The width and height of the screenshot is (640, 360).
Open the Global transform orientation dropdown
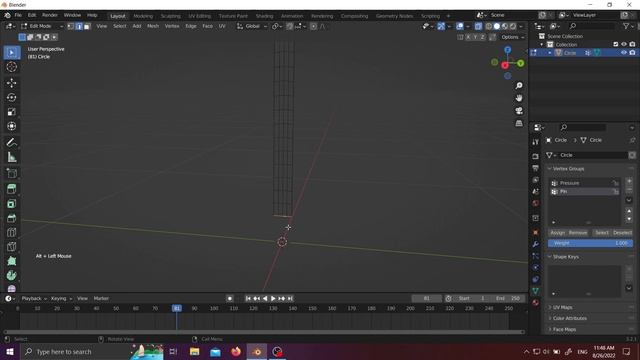pos(252,26)
